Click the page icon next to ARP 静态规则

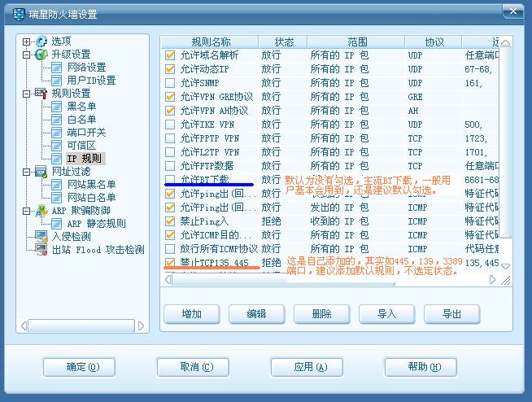tap(56, 224)
